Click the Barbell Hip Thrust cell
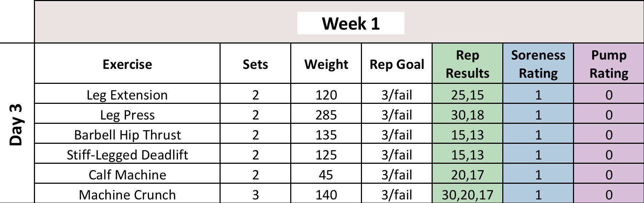 tap(127, 135)
